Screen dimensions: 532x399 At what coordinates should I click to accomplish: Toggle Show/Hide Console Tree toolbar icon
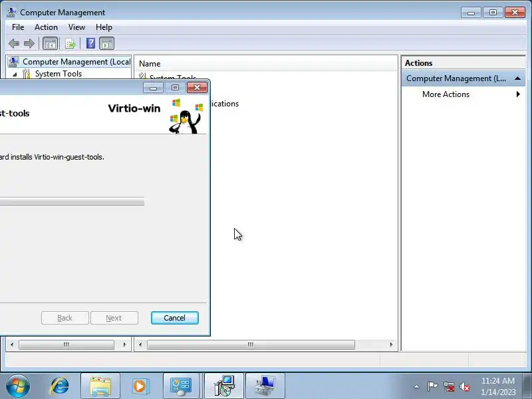click(50, 43)
